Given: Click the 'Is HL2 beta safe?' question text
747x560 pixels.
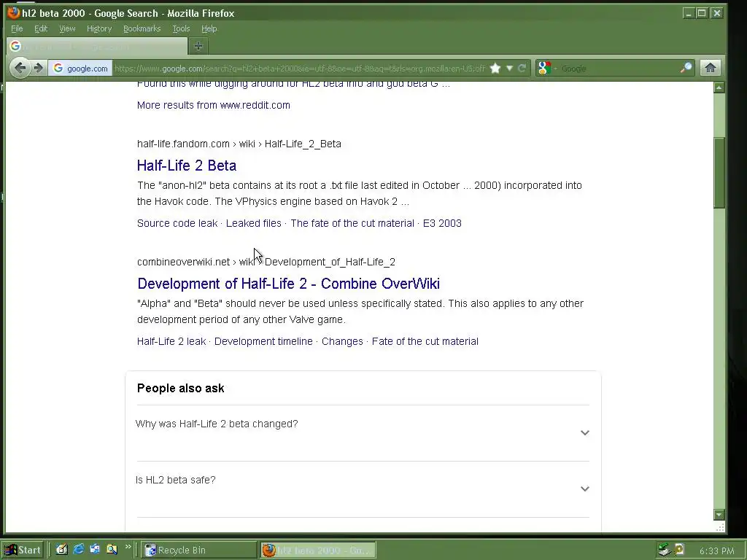Looking at the screenshot, I should point(175,480).
